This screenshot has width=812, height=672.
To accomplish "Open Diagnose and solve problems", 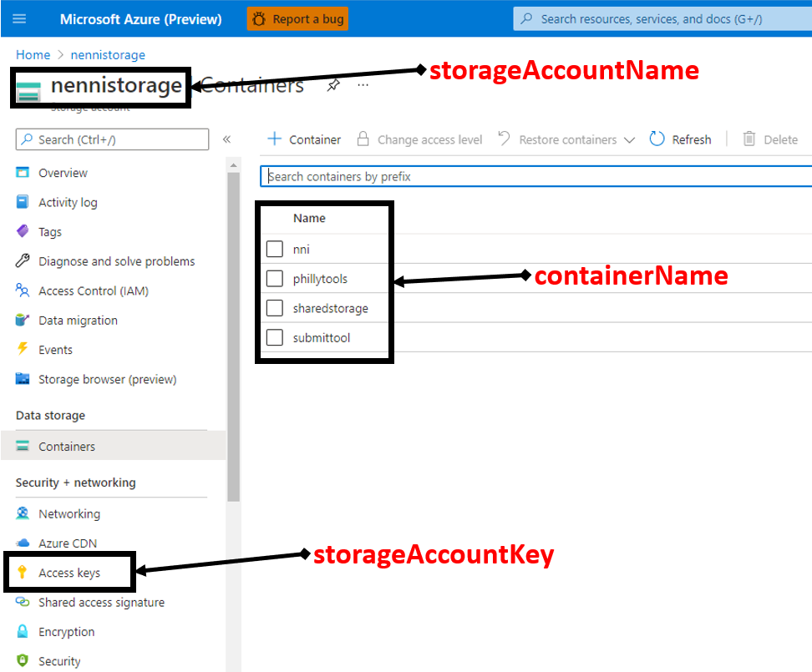I will point(117,261).
